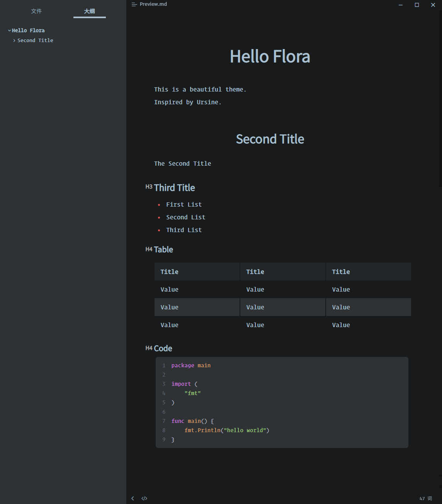Click the Hello Flora document heading
Image resolution: width=442 pixels, height=504 pixels.
[x=270, y=56]
